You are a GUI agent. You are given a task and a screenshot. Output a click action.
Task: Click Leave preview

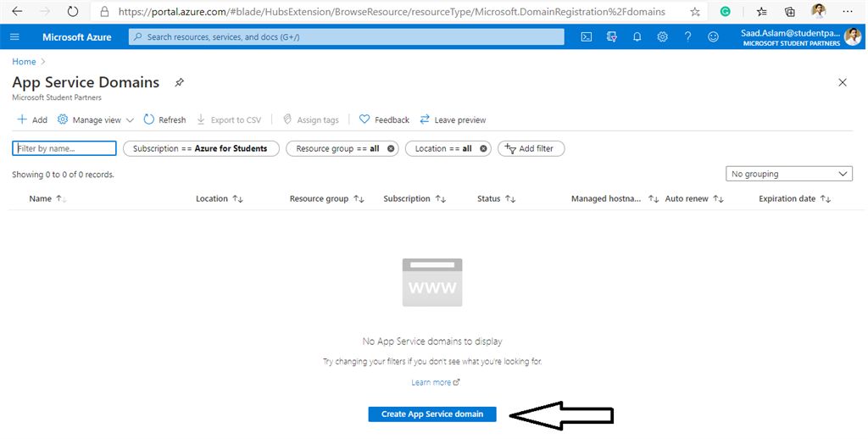click(453, 119)
